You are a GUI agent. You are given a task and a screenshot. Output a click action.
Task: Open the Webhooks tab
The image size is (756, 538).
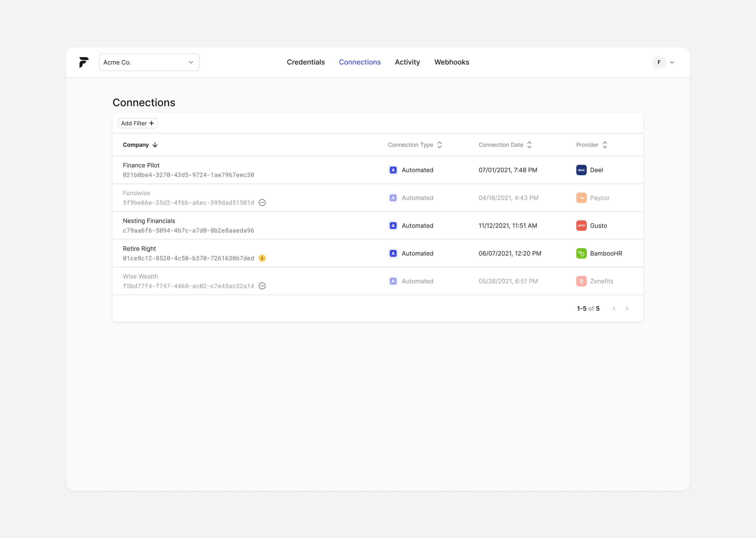(451, 62)
